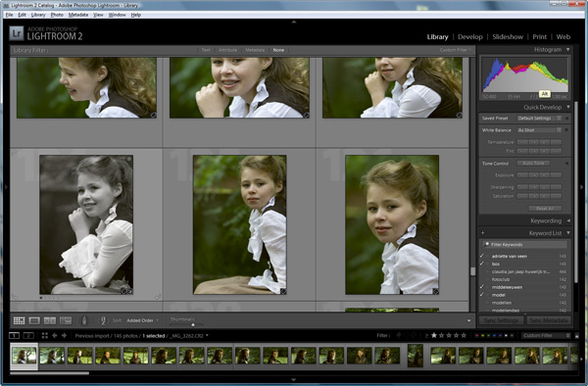
Task: Expand the Keywording panel
Action: tap(568, 220)
